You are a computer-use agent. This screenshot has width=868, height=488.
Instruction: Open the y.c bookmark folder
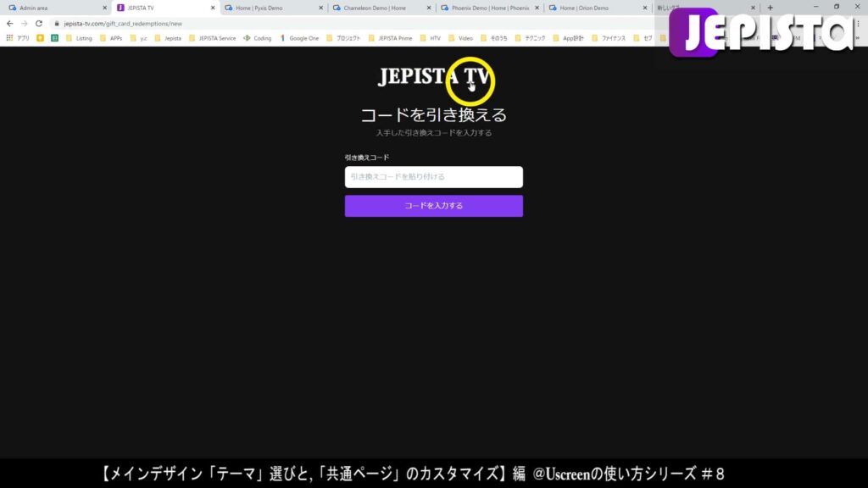138,38
